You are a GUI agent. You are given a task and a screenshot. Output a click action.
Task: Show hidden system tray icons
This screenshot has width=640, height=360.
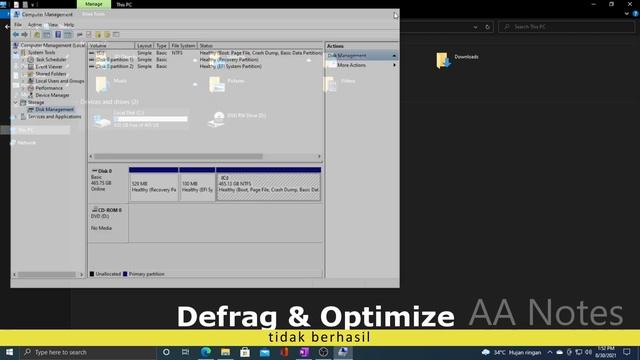(550, 352)
